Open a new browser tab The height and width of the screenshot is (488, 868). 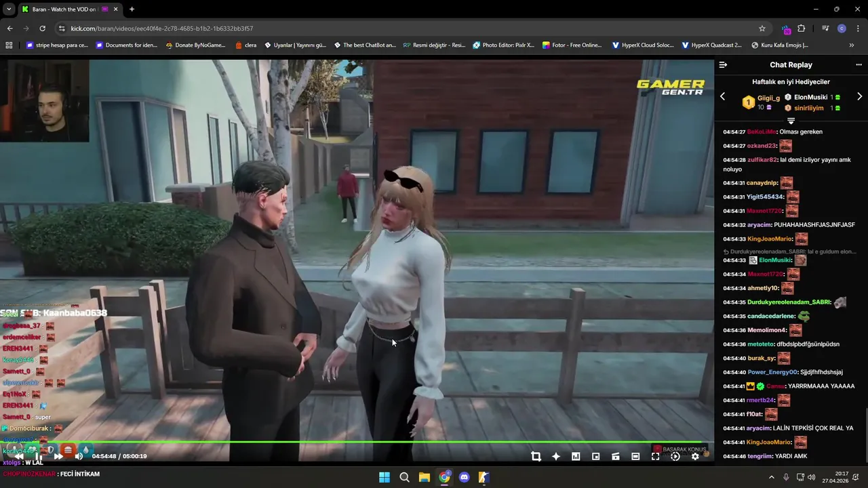(132, 9)
